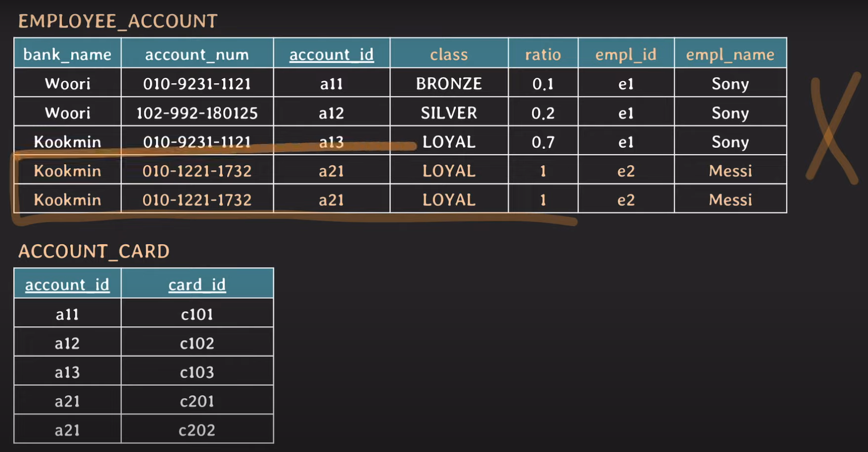Click the BRONZE class cell
The width and height of the screenshot is (868, 452).
(449, 83)
